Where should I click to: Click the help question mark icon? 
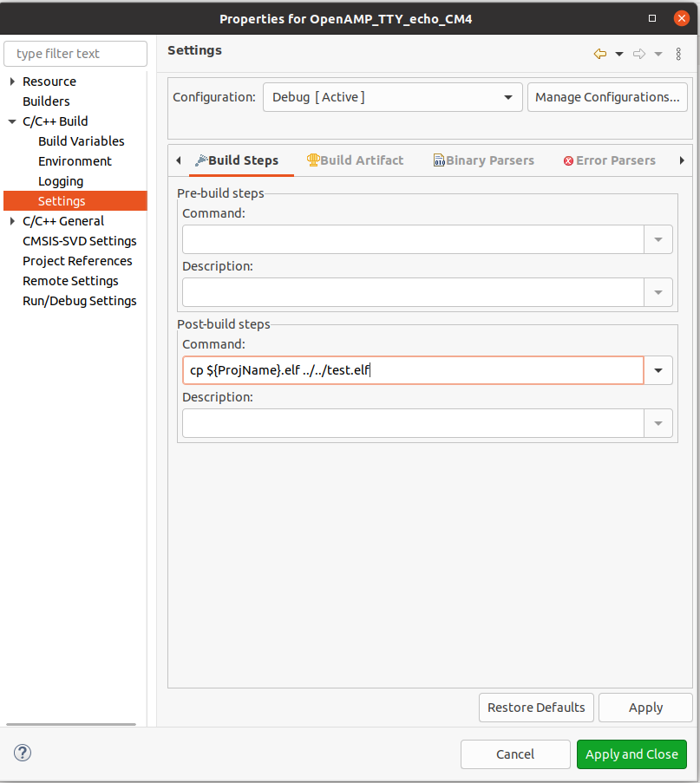pos(23,753)
